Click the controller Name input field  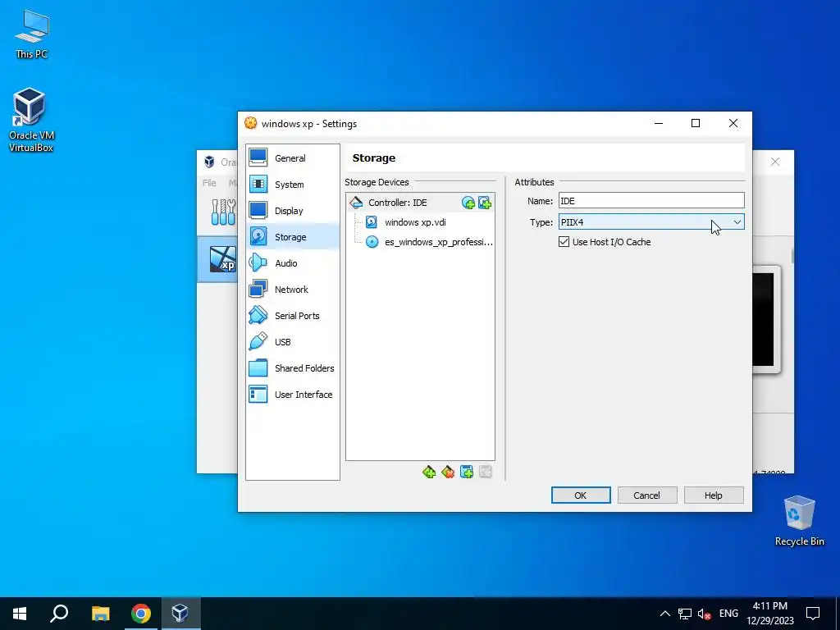point(651,201)
